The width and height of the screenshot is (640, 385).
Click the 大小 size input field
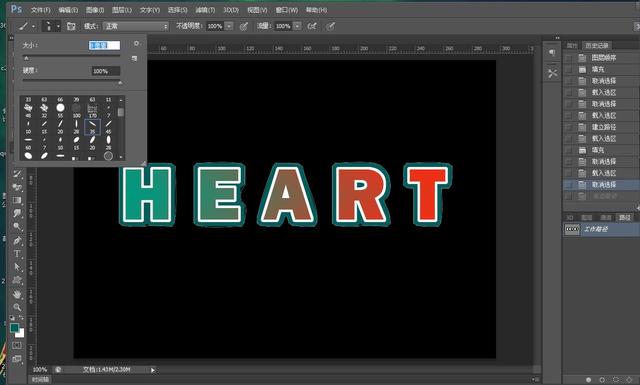(x=104, y=45)
